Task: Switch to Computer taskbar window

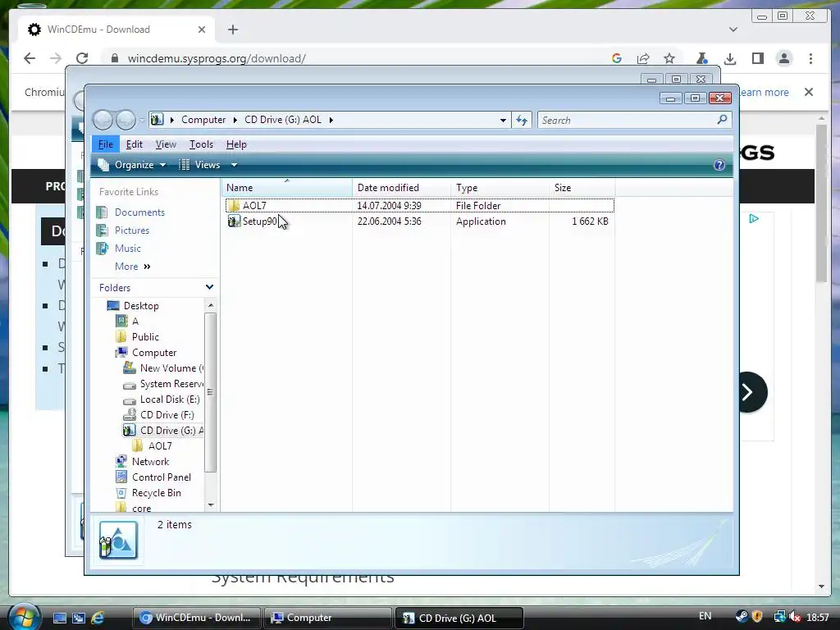Action: (328, 618)
